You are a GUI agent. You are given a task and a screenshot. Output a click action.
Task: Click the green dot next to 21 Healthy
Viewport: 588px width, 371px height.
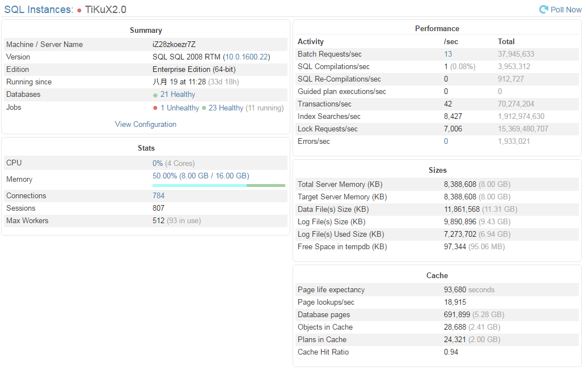point(155,95)
